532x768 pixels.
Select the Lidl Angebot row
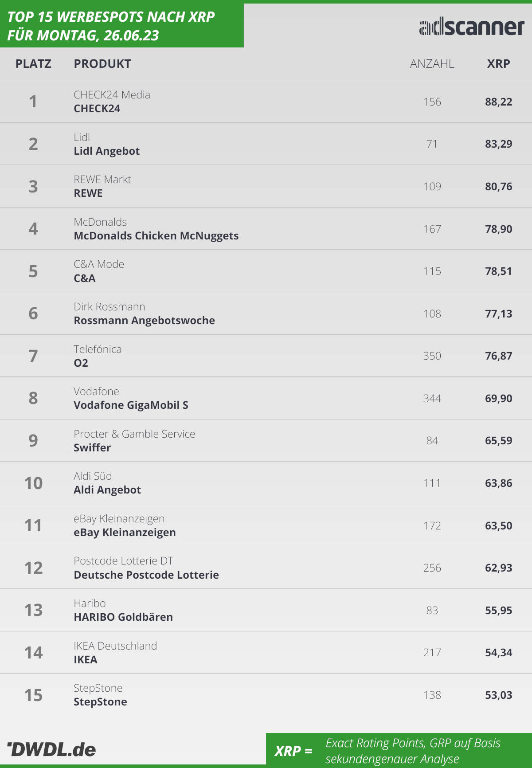[x=266, y=144]
